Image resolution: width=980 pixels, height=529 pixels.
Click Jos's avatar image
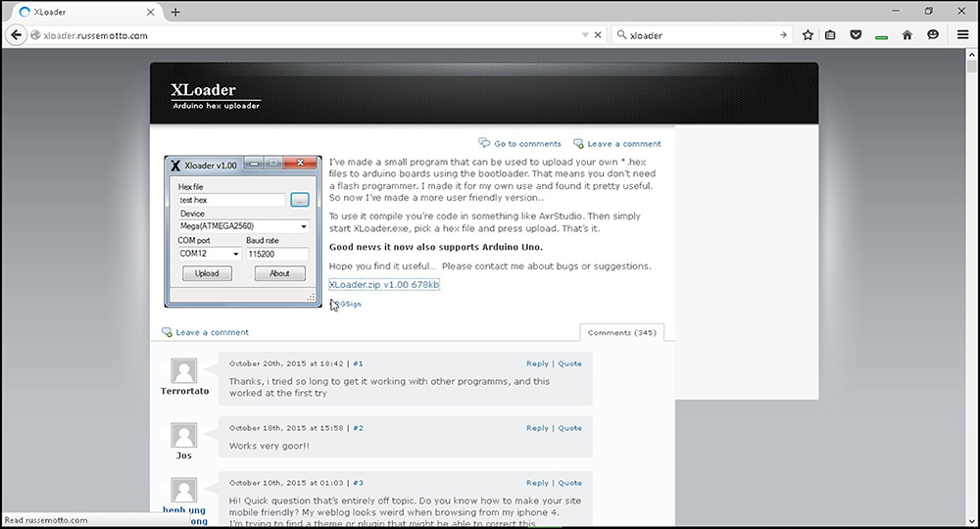pos(184,435)
